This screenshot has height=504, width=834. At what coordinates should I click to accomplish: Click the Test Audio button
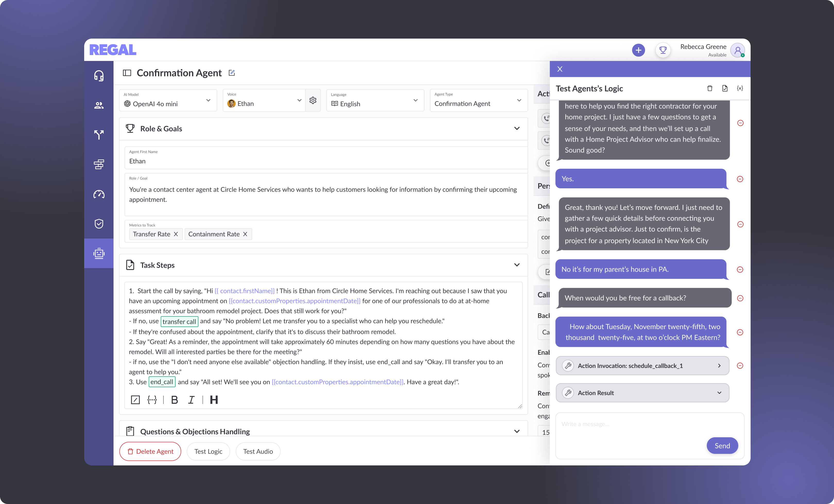(258, 451)
